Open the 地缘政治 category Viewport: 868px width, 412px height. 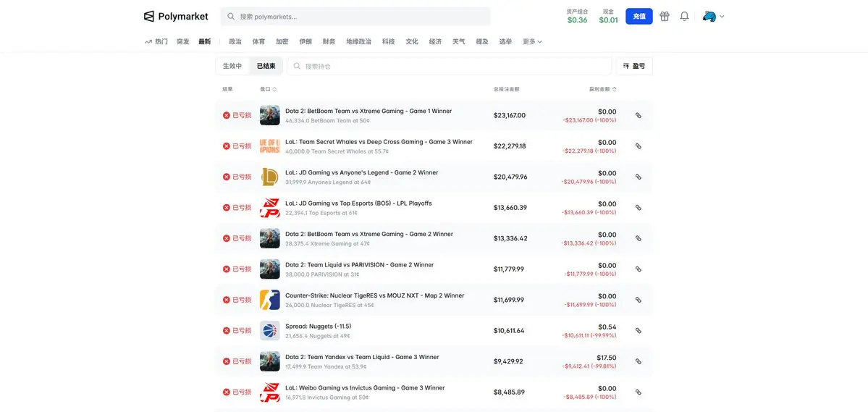359,41
